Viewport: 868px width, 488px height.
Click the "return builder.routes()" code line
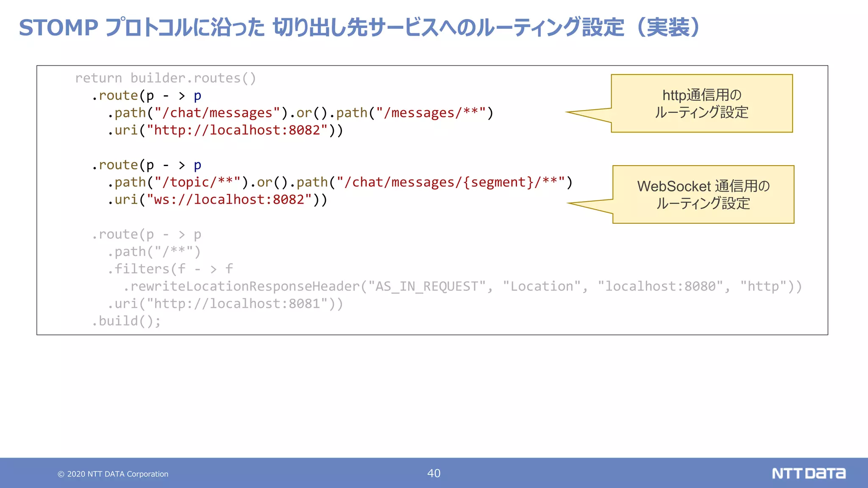pyautogui.click(x=165, y=78)
